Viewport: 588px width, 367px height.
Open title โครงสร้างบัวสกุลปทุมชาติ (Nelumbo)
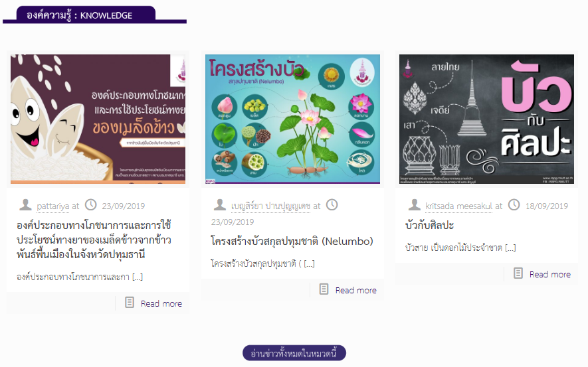(292, 241)
